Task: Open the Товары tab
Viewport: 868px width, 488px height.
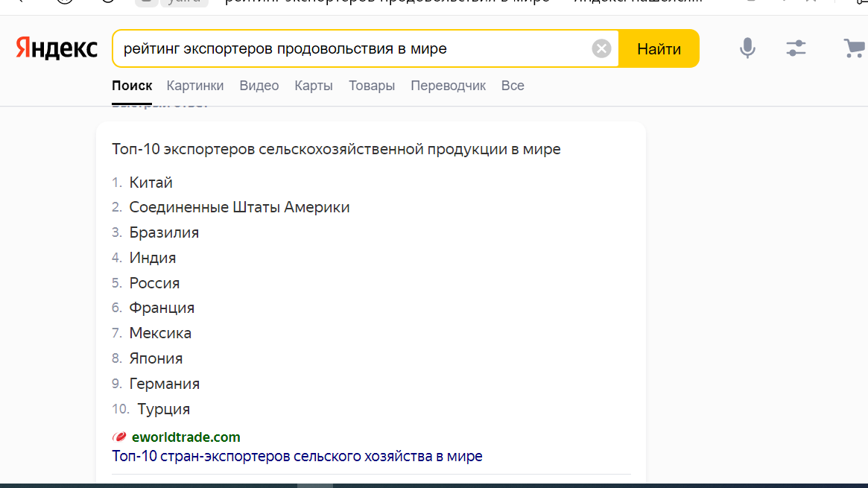Action: coord(372,86)
